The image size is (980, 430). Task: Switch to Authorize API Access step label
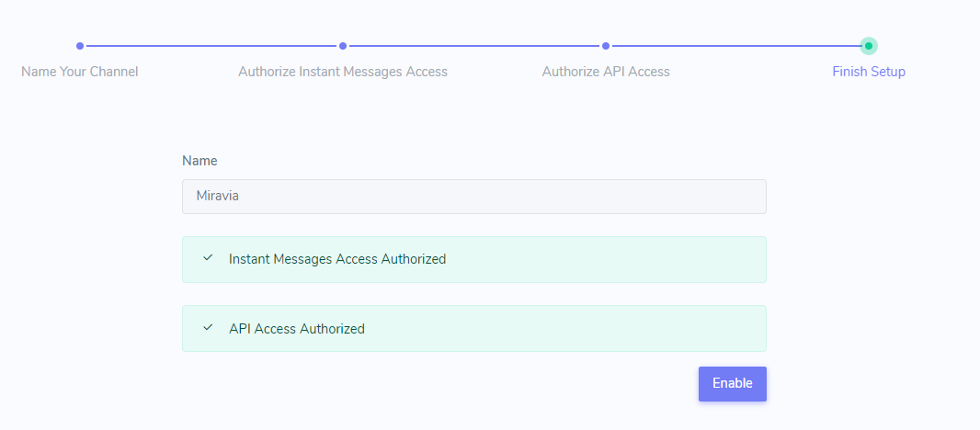[606, 72]
